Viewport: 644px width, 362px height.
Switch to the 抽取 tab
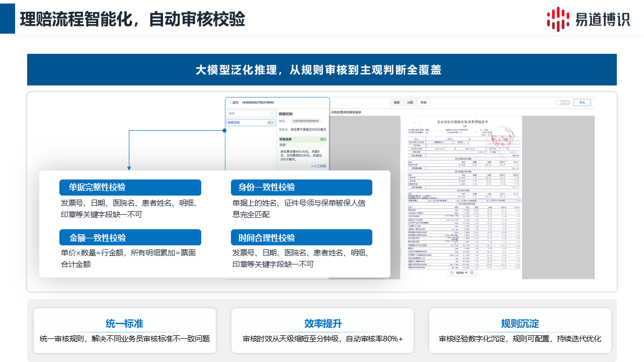click(x=396, y=103)
